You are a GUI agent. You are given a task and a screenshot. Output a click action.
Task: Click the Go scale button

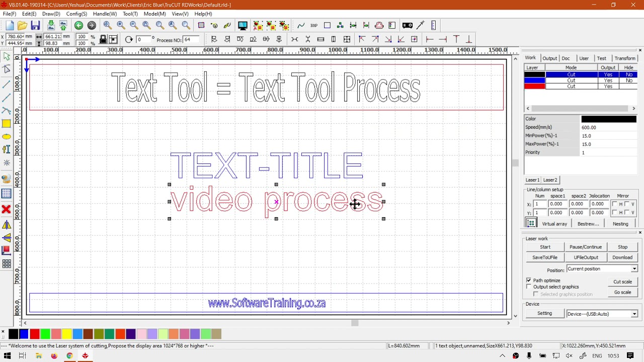622,292
